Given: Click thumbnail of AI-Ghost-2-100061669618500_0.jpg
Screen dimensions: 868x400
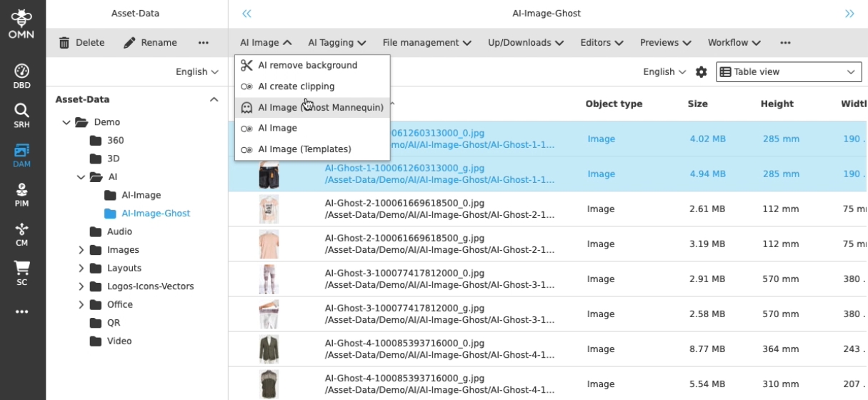Looking at the screenshot, I should point(269,209).
